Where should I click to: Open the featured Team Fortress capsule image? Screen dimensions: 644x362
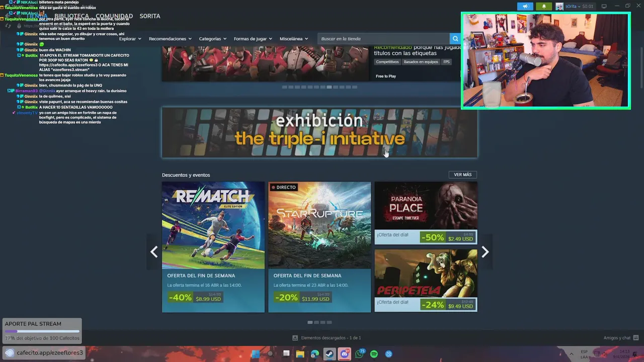click(266, 63)
